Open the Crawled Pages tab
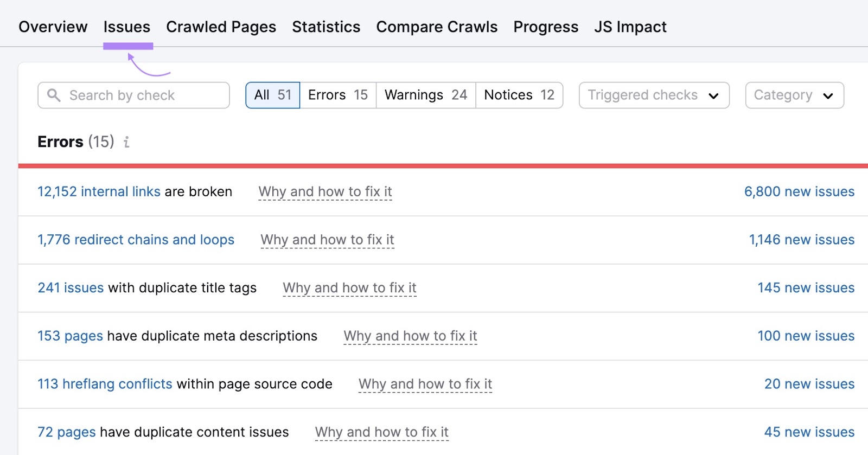868x455 pixels. pos(221,27)
